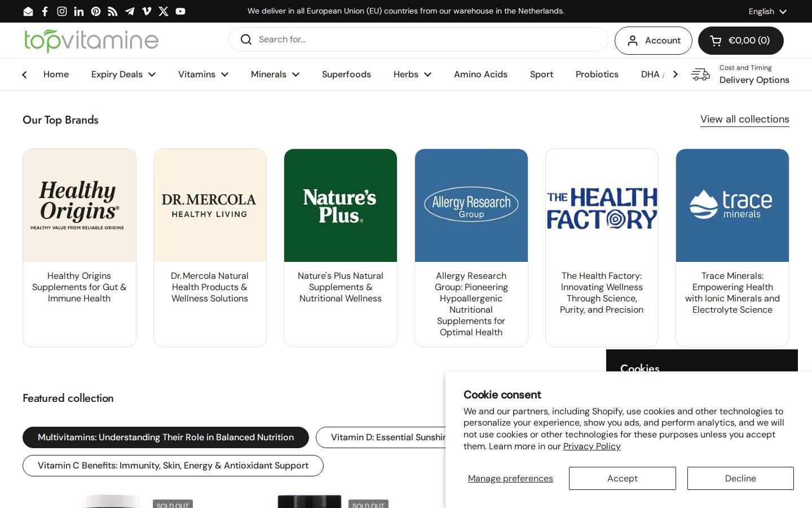Image resolution: width=812 pixels, height=508 pixels.
Task: Go to the Home menu item
Action: (x=56, y=75)
